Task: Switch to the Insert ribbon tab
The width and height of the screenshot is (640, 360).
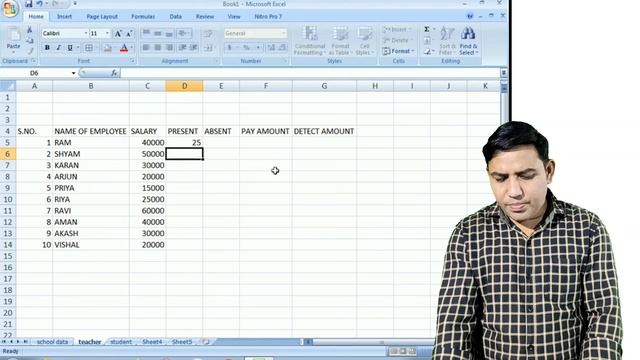Action: [64, 17]
